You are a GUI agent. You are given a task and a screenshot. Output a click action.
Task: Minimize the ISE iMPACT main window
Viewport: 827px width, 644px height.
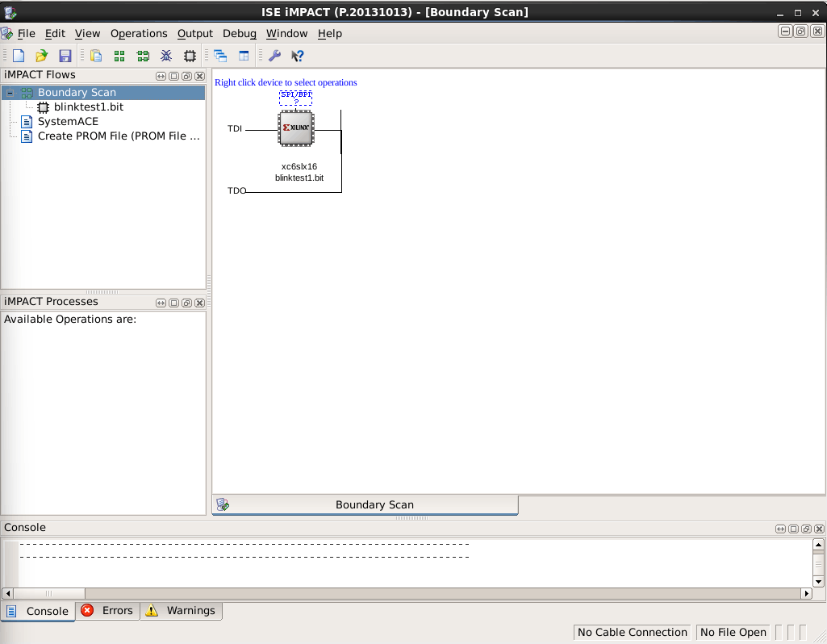coord(780,13)
